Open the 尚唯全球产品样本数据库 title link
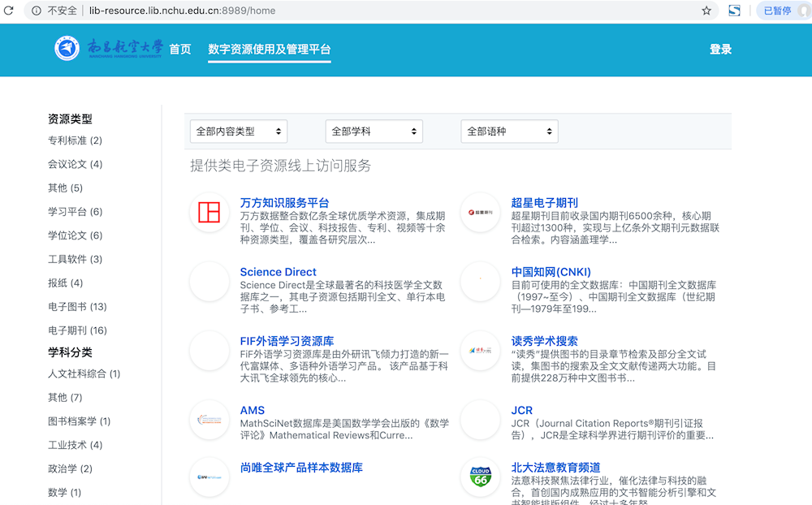This screenshot has height=505, width=812. pyautogui.click(x=301, y=468)
